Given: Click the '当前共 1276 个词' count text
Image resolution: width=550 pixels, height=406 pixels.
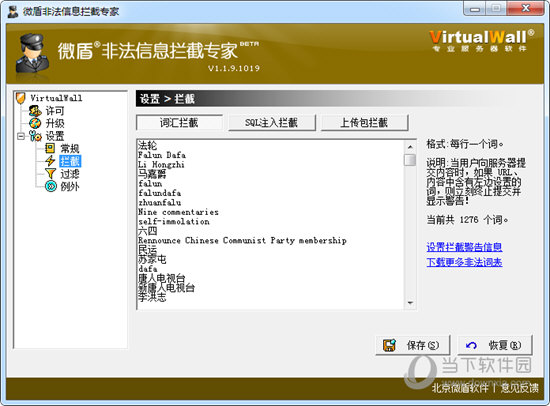Looking at the screenshot, I should [467, 220].
